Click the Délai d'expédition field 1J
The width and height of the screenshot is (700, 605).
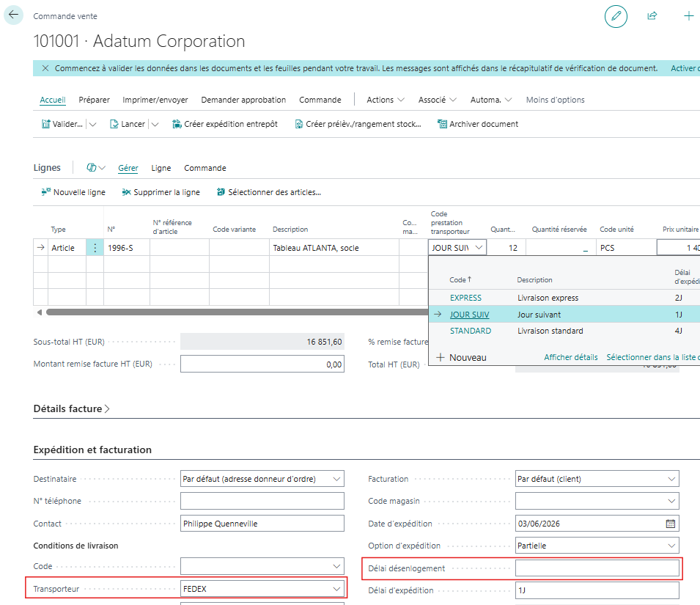pos(597,590)
